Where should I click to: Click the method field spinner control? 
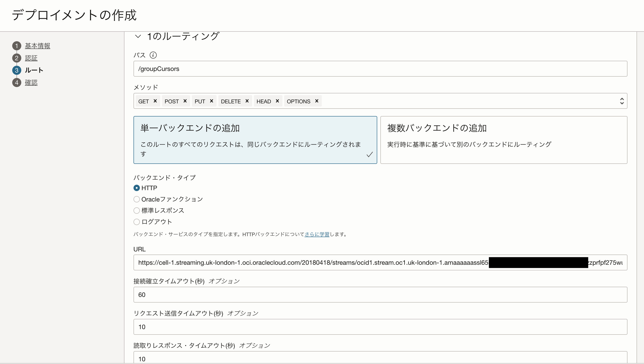point(622,101)
